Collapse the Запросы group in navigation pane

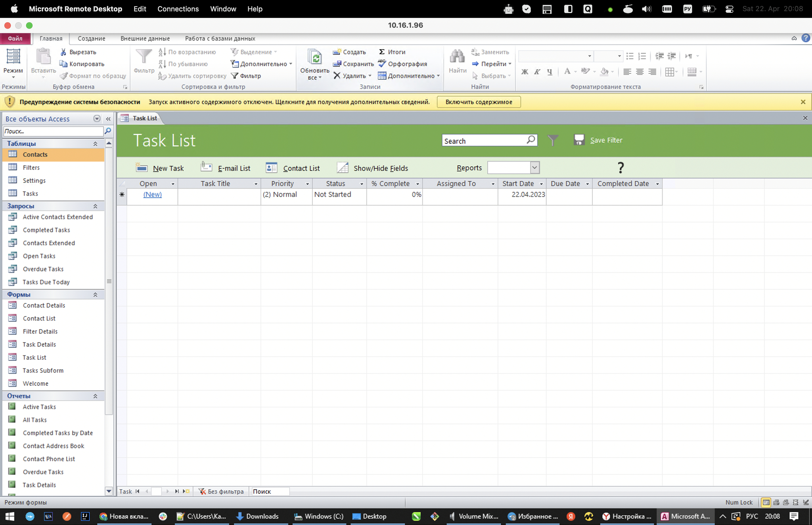tap(95, 206)
